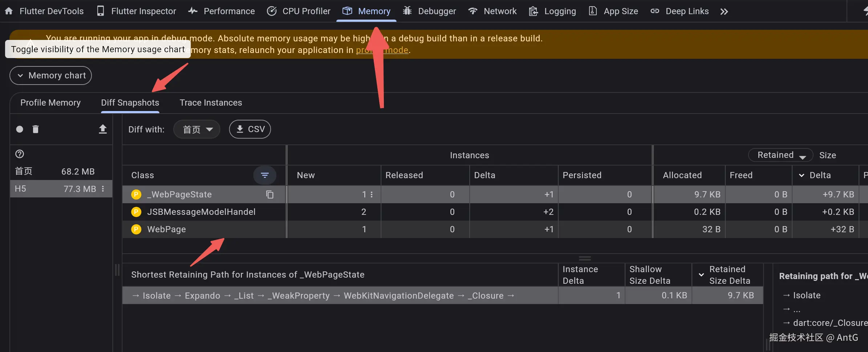Select the 首页 snapshot in the list
Viewport: 868px width, 352px height.
[54, 171]
